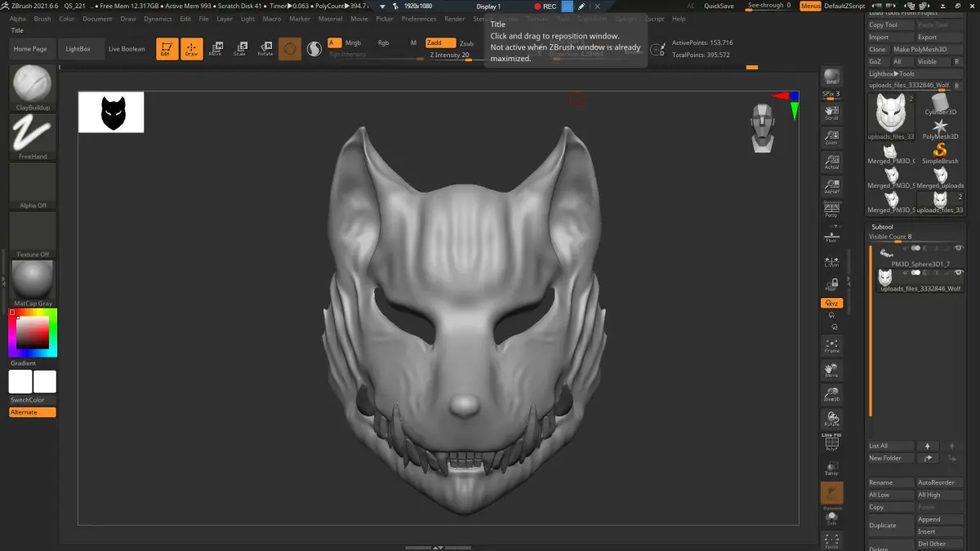The height and width of the screenshot is (551, 980).
Task: Expand the Subtool panel header
Action: tap(882, 227)
